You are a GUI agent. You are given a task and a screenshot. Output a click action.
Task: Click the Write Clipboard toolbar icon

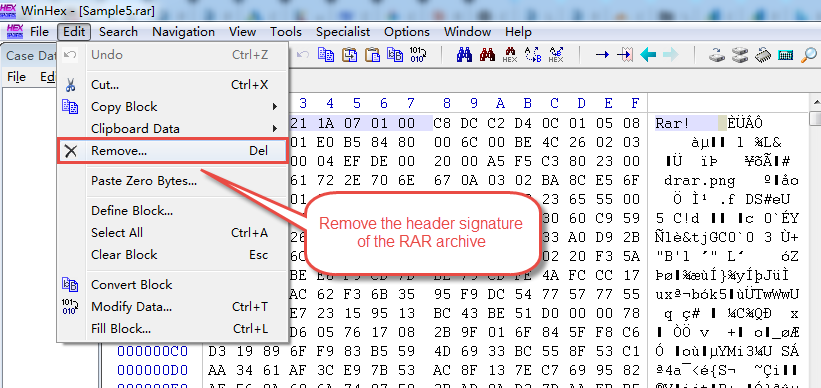point(349,54)
